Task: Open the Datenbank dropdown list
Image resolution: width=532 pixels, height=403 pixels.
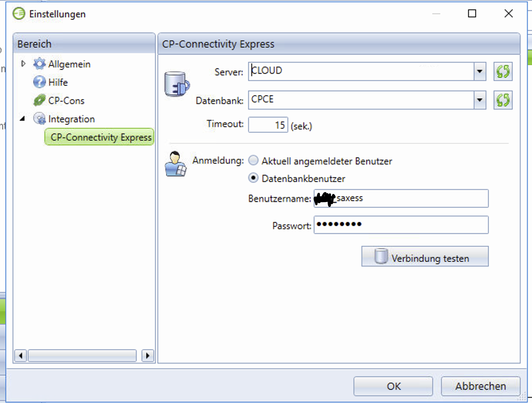Action: coord(480,100)
